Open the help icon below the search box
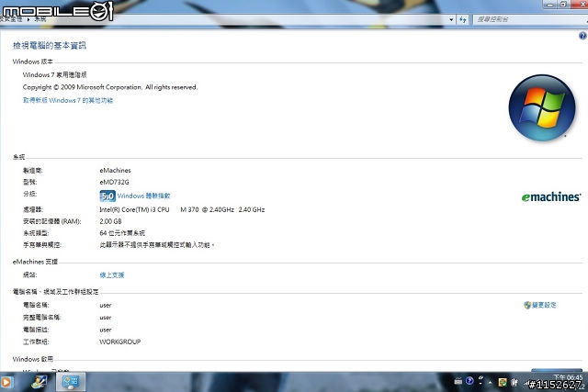Image resolution: width=588 pixels, height=392 pixels. point(582,36)
